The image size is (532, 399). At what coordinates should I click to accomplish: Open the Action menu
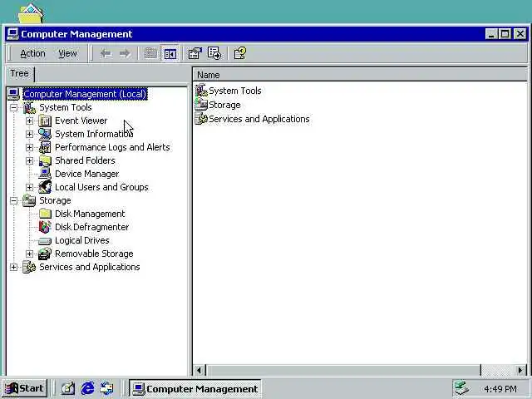click(x=32, y=53)
